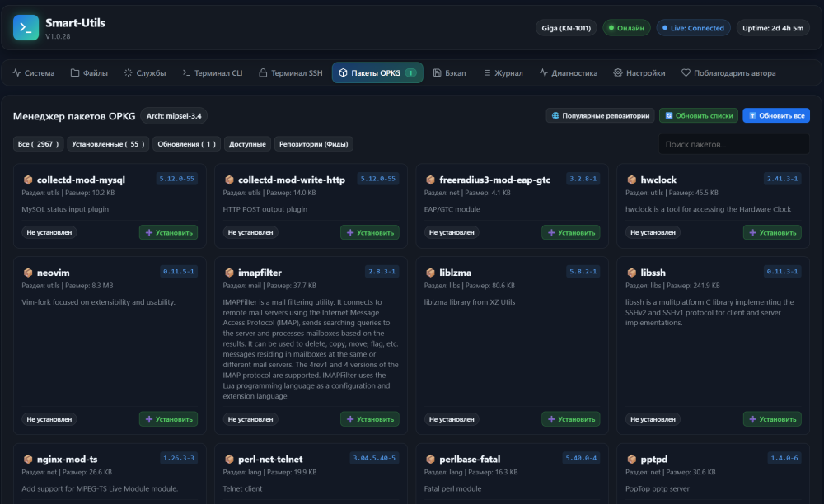Click the package icon beside nginx-mod-ts
This screenshot has width=824, height=504.
click(28, 459)
